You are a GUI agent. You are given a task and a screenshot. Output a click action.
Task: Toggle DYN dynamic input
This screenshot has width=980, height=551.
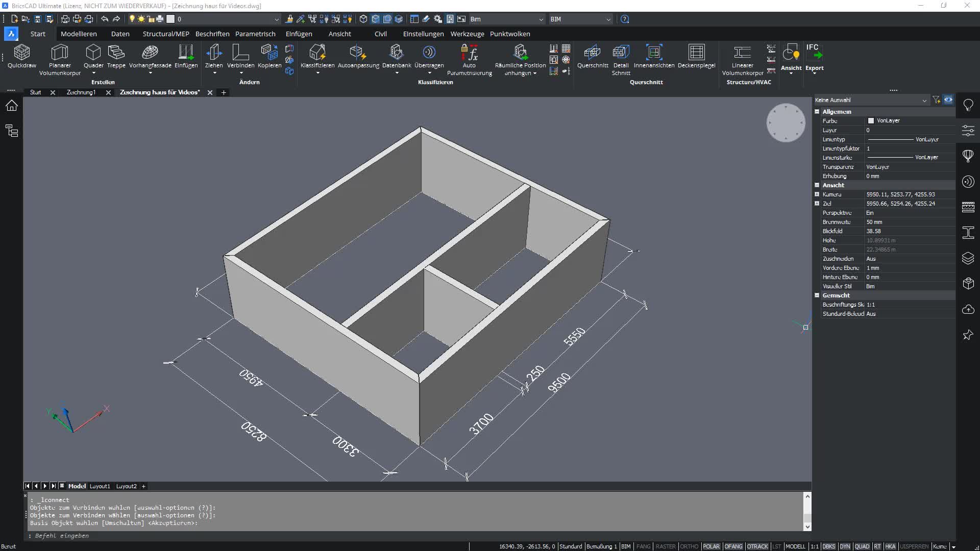pos(845,546)
